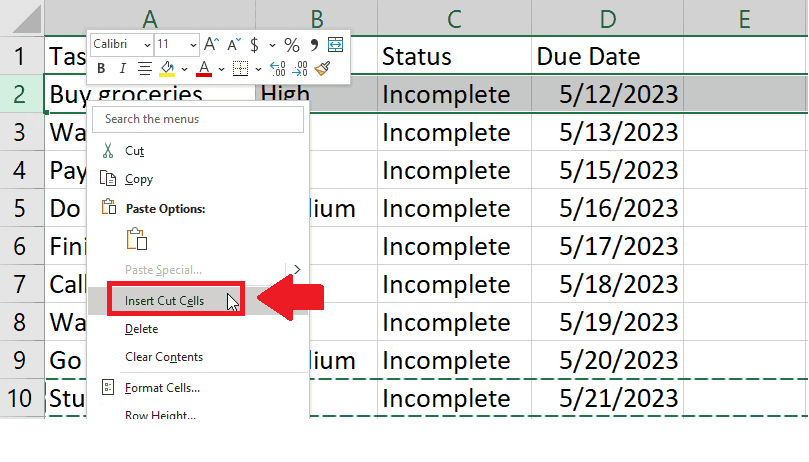Select row 1 header
This screenshot has width=809, height=462.
[x=22, y=56]
